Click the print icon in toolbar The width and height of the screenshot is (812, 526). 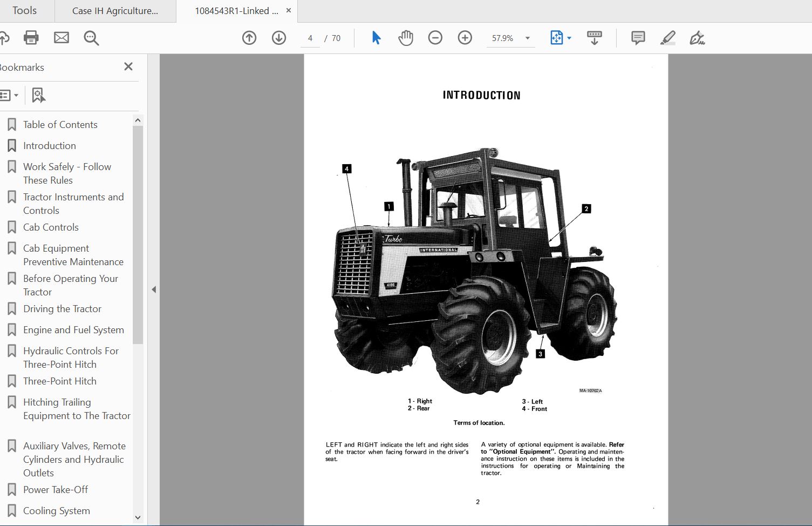click(x=31, y=38)
